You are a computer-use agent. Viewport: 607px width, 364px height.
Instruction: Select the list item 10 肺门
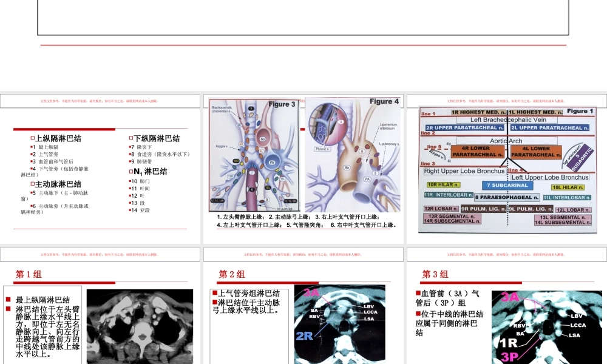140,181
